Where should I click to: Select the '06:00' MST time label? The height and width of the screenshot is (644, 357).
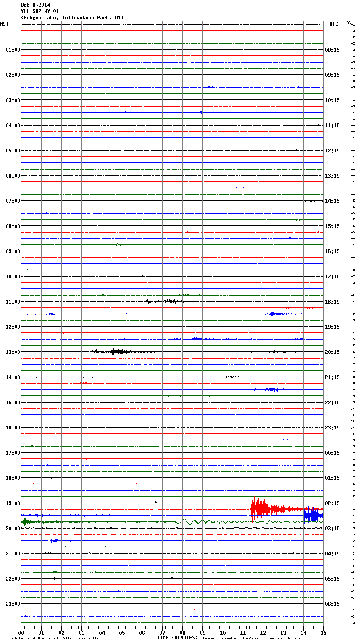(x=13, y=175)
